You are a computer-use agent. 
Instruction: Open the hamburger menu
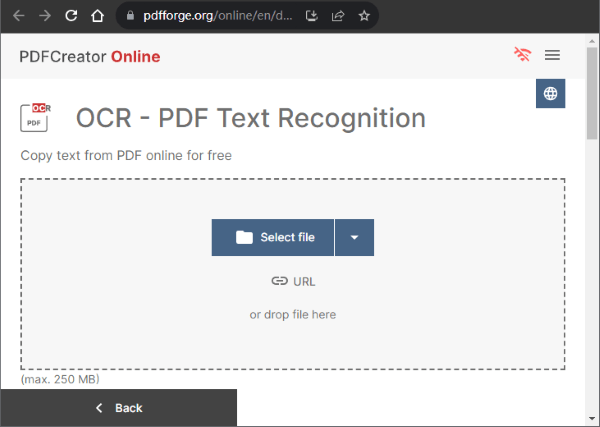[x=552, y=55]
